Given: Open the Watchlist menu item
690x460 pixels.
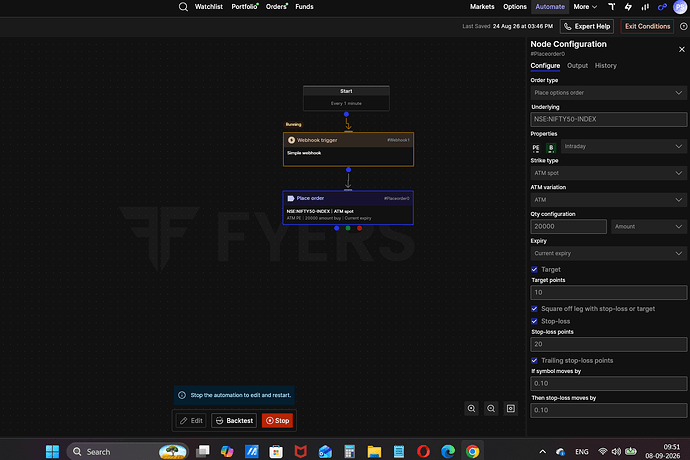Looking at the screenshot, I should pyautogui.click(x=209, y=7).
